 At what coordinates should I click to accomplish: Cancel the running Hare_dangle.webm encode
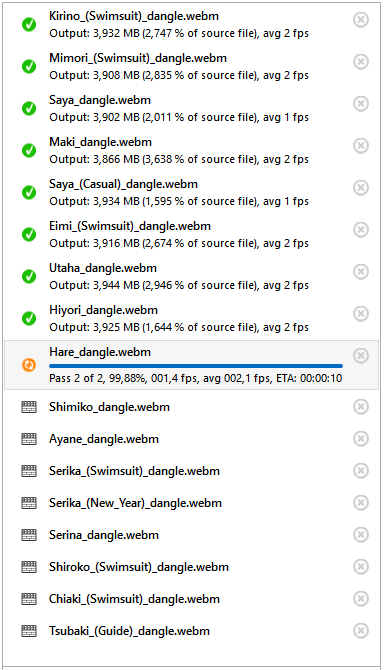point(361,355)
